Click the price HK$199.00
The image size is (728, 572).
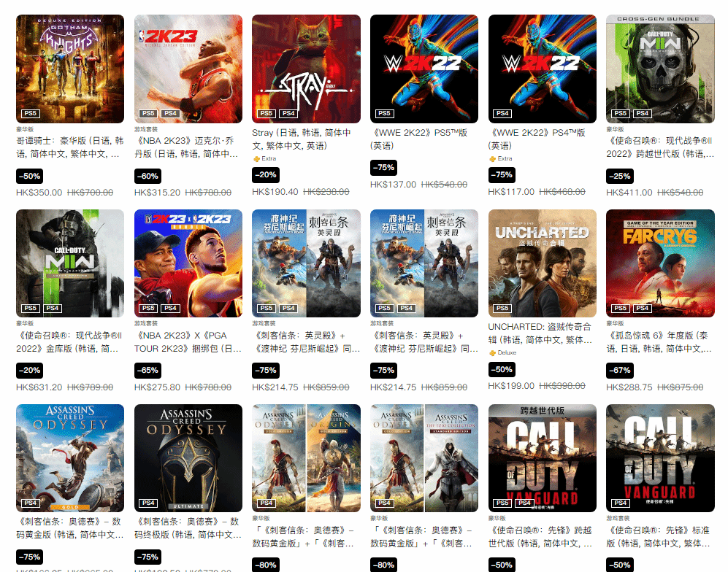pyautogui.click(x=511, y=386)
